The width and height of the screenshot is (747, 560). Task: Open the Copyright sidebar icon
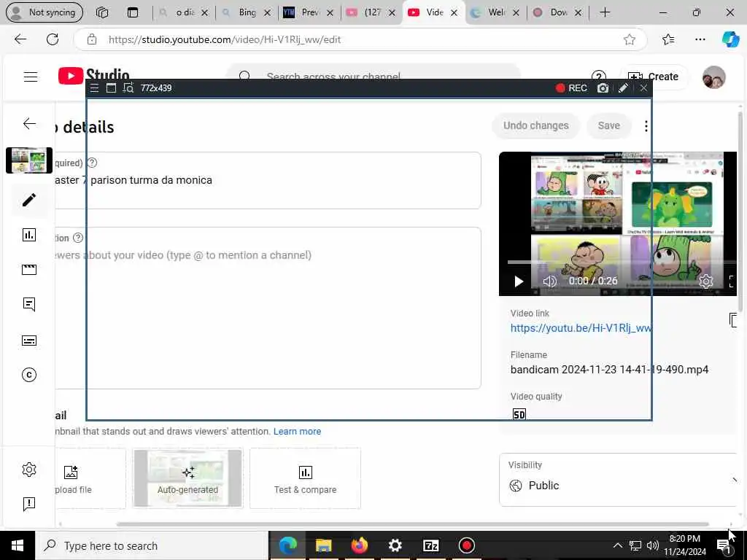pos(29,375)
